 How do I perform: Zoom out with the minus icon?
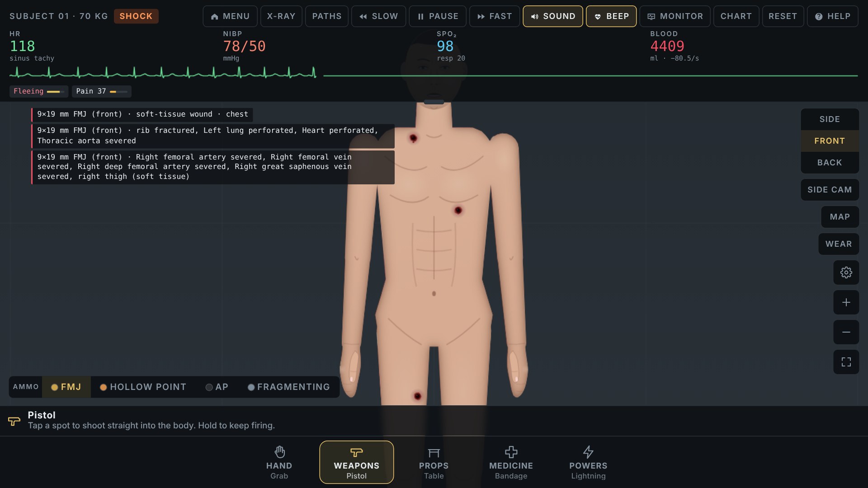[846, 332]
